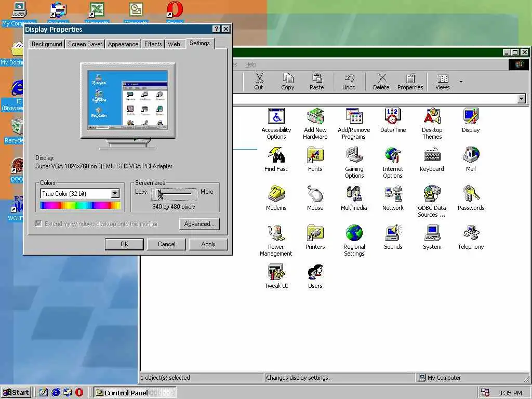Image resolution: width=532 pixels, height=399 pixels.
Task: Click the Delete toolbar button
Action: (x=381, y=82)
